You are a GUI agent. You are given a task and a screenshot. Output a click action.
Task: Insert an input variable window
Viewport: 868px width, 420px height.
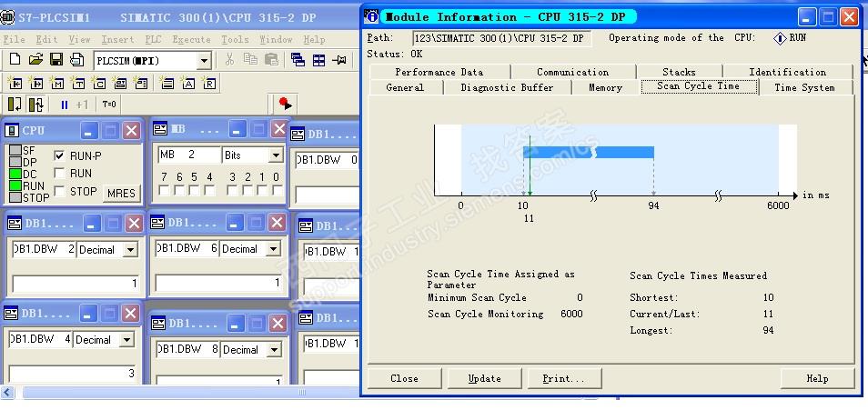[x=15, y=83]
